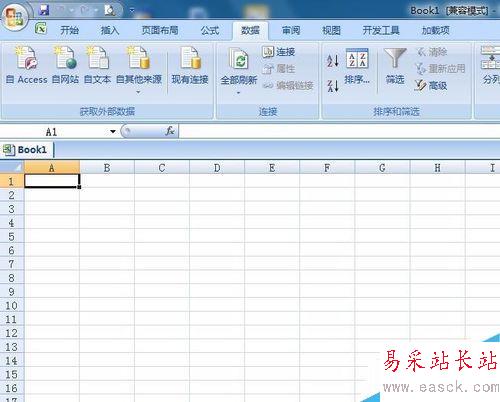
Task: Click the 清除 clear filter button
Action: [432, 52]
